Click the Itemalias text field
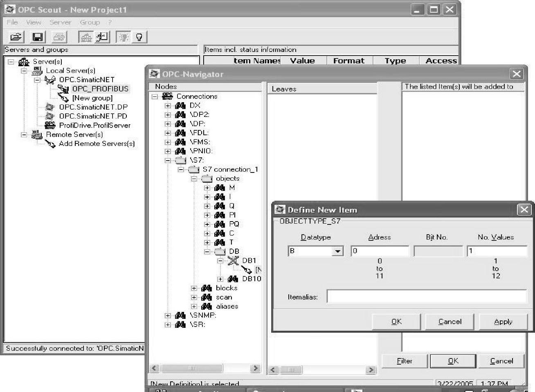Image resolution: width=535 pixels, height=392 pixels. click(427, 296)
